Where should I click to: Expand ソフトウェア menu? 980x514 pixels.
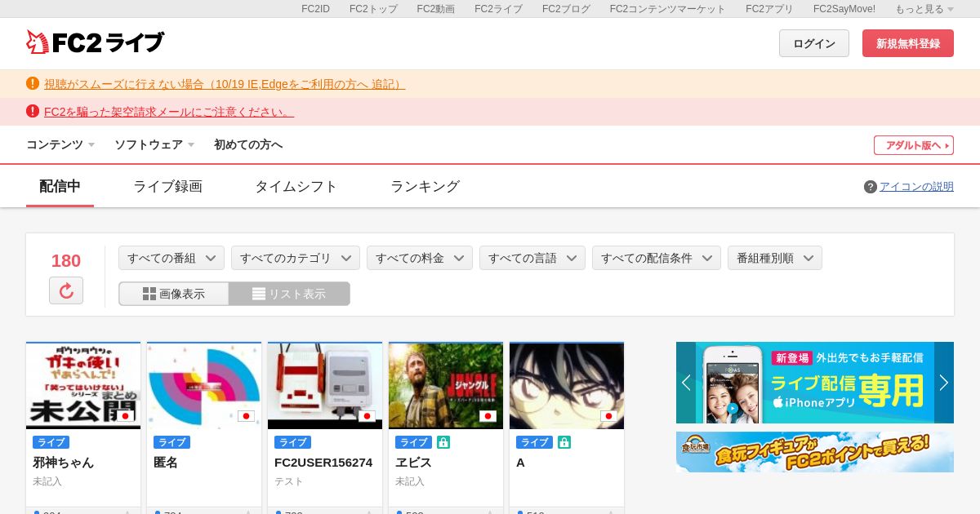coord(154,144)
